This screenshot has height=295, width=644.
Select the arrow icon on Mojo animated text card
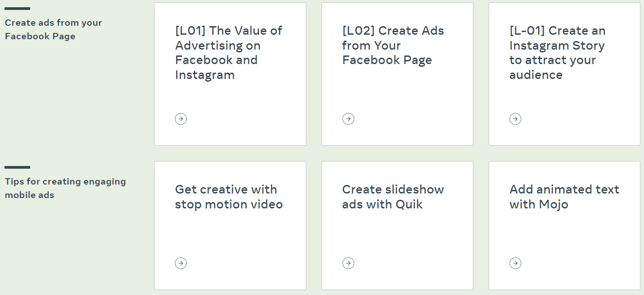click(x=515, y=263)
